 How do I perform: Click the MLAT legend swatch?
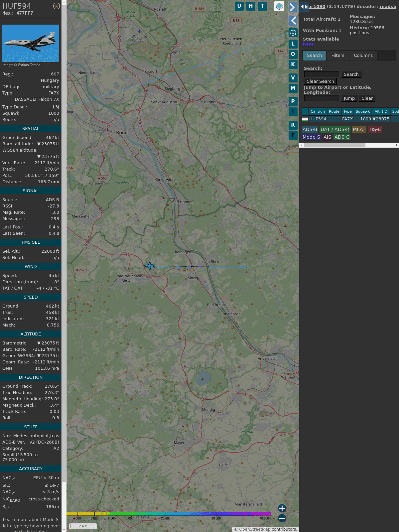pos(359,130)
